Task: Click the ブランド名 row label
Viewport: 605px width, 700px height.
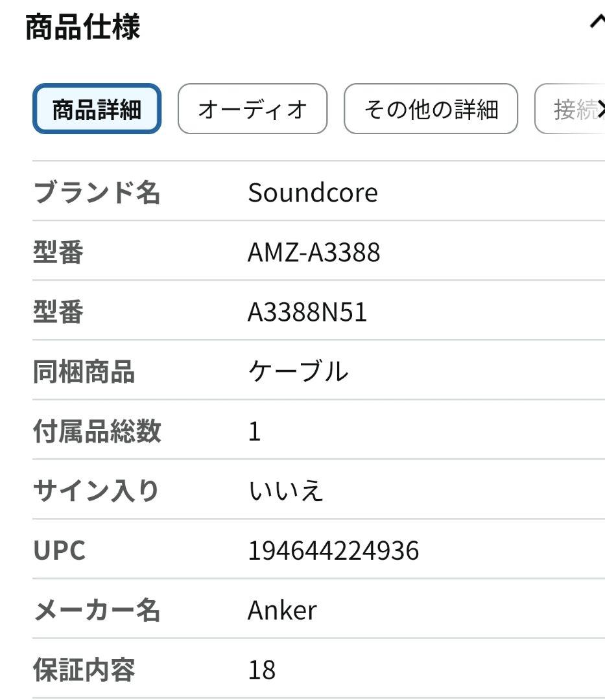Action: pos(96,192)
